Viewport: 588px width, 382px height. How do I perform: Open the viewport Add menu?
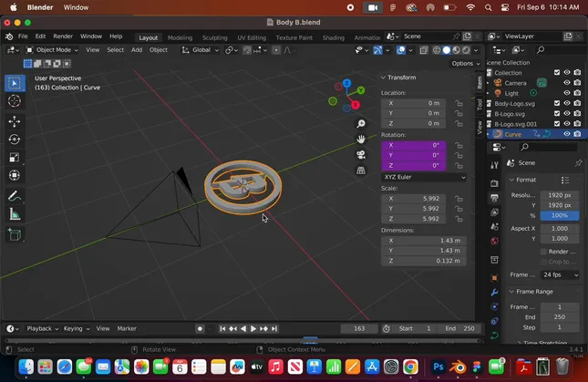tap(137, 50)
